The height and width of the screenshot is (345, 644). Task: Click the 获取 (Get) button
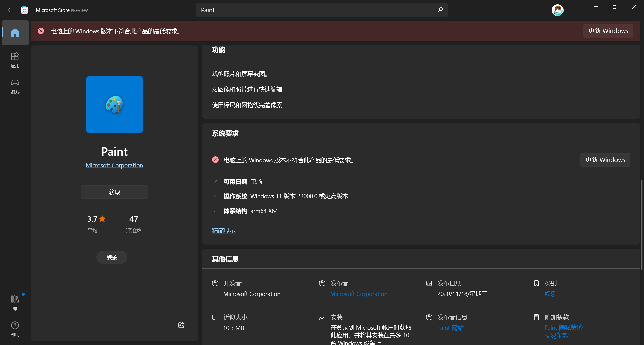tap(114, 192)
